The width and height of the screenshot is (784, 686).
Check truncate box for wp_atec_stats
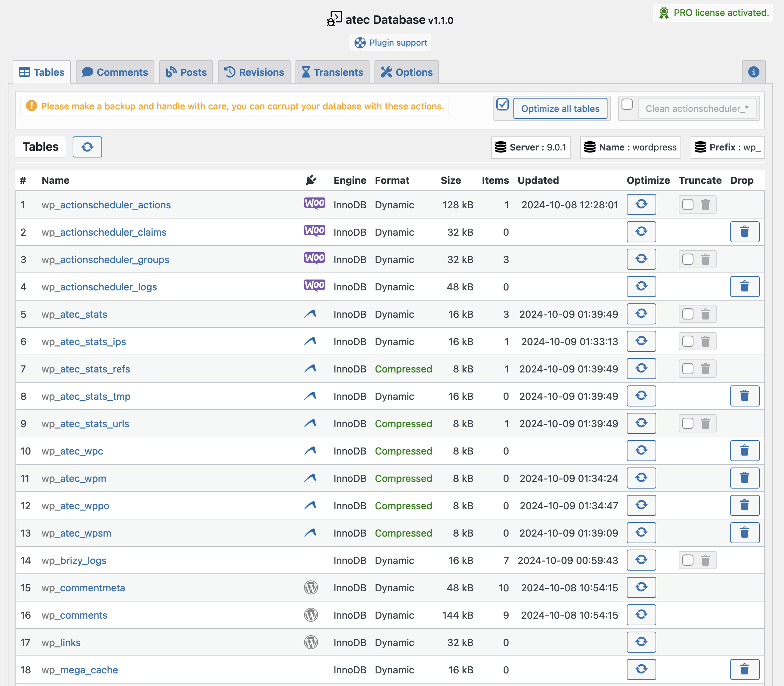[x=688, y=314]
